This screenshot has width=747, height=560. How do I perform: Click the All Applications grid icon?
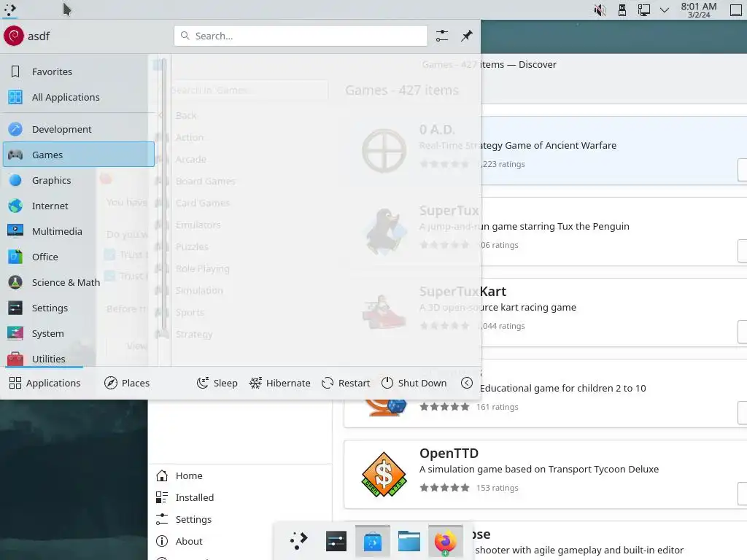coord(15,97)
